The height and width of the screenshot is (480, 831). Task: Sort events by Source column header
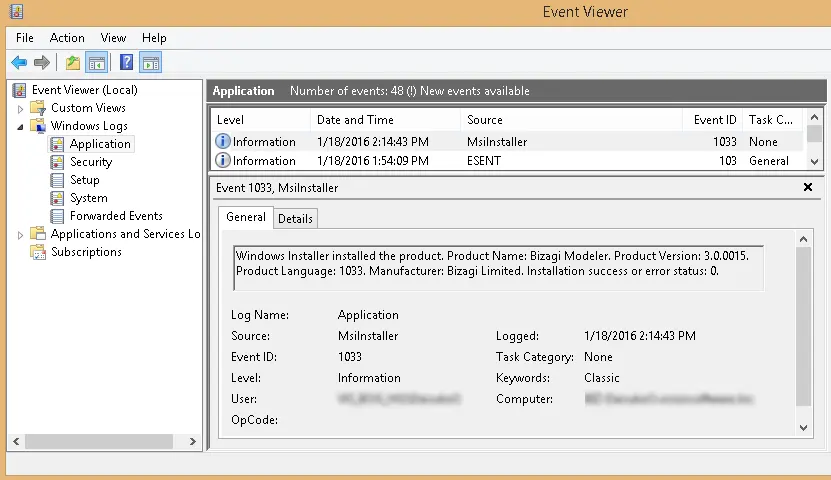click(571, 120)
